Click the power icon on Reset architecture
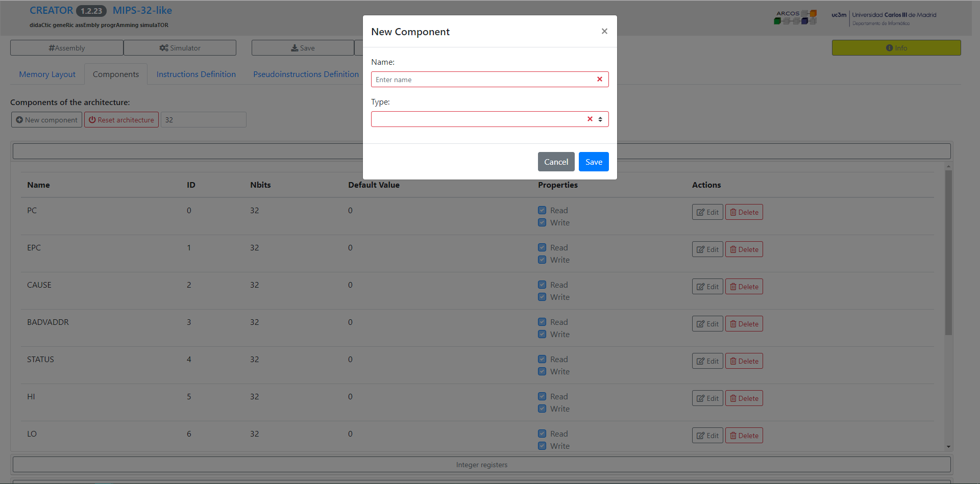The height and width of the screenshot is (484, 980). pos(92,120)
